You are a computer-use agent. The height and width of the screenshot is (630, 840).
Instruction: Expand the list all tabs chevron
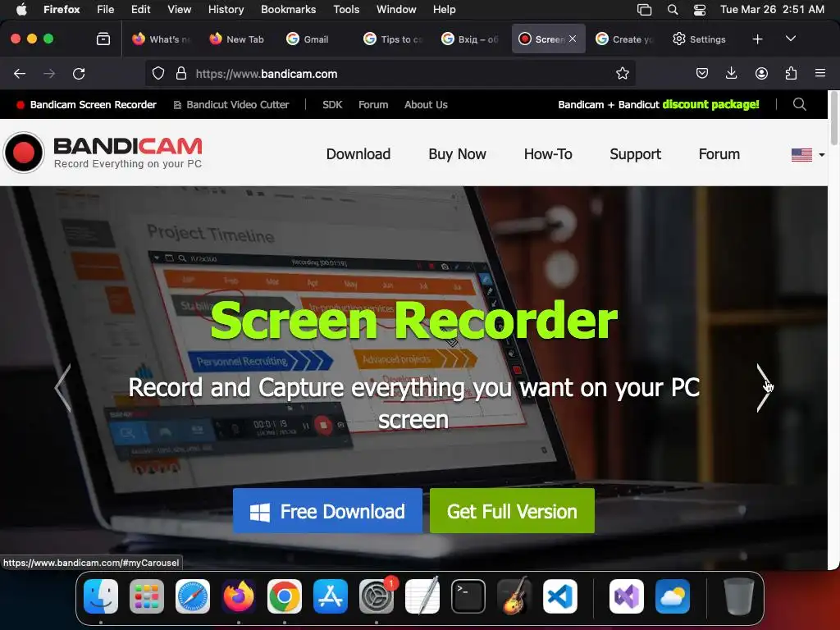(790, 39)
